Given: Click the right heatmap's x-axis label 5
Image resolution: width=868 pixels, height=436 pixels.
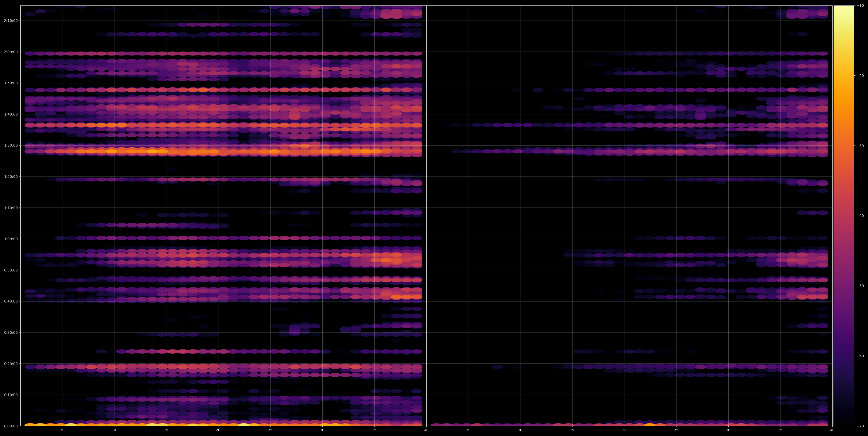Looking at the screenshot, I should click(468, 430).
